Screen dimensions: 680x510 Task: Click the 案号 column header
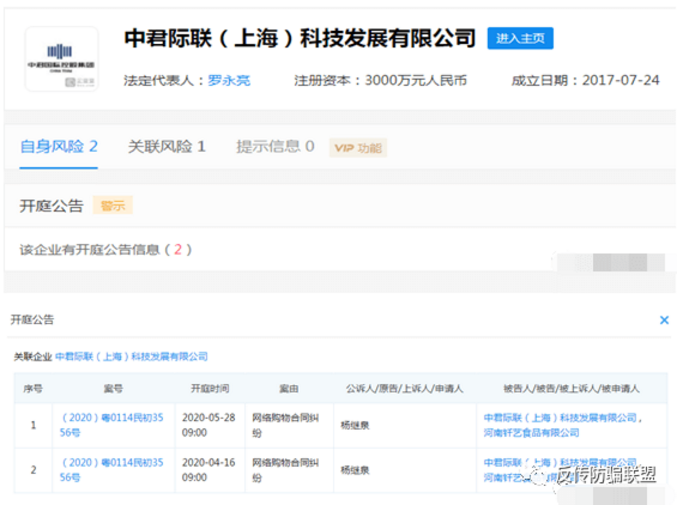pyautogui.click(x=113, y=389)
